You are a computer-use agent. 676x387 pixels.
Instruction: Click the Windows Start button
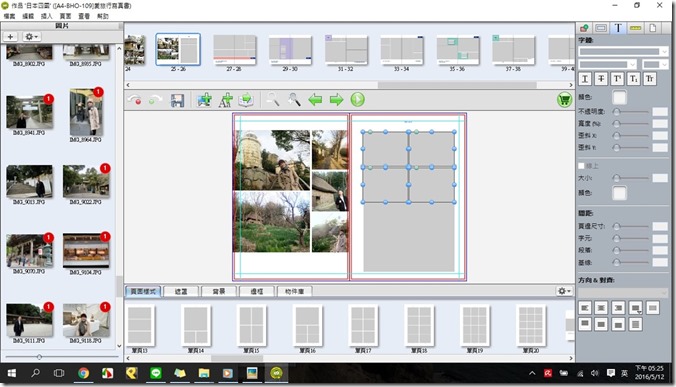[11, 373]
